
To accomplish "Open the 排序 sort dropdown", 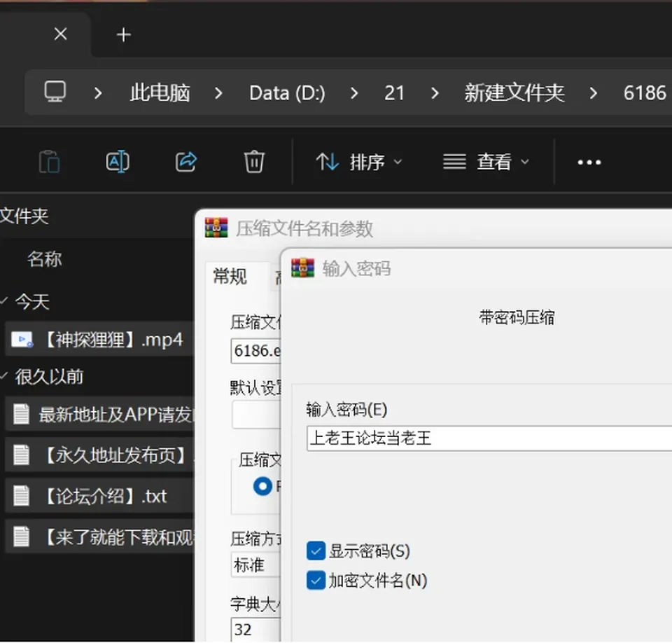I will [359, 162].
